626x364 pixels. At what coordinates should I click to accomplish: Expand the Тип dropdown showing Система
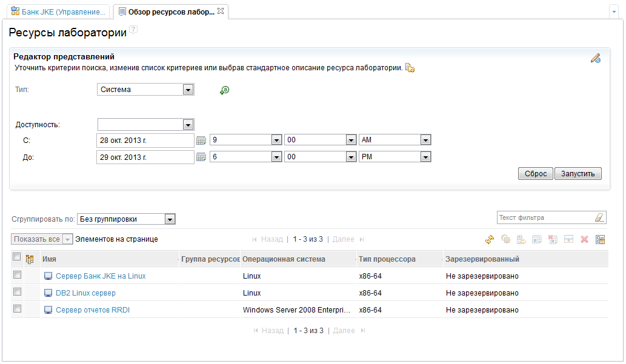click(188, 90)
